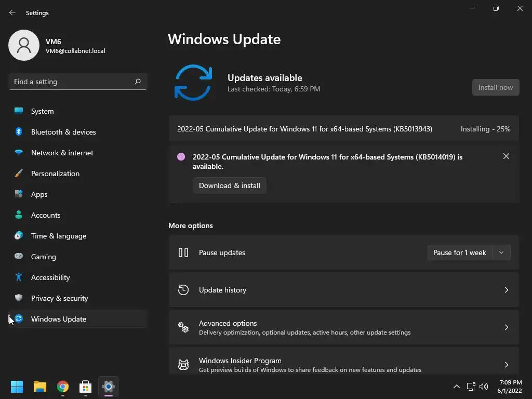Click the Install now button

click(495, 87)
